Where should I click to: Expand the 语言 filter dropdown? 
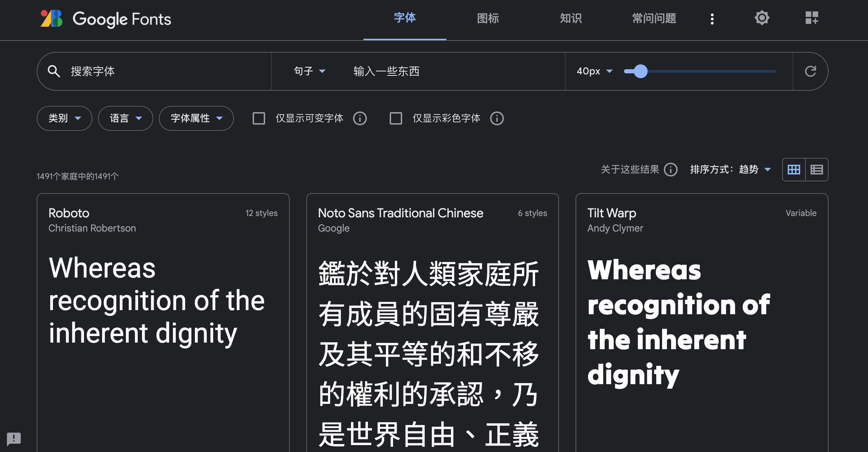click(x=125, y=118)
